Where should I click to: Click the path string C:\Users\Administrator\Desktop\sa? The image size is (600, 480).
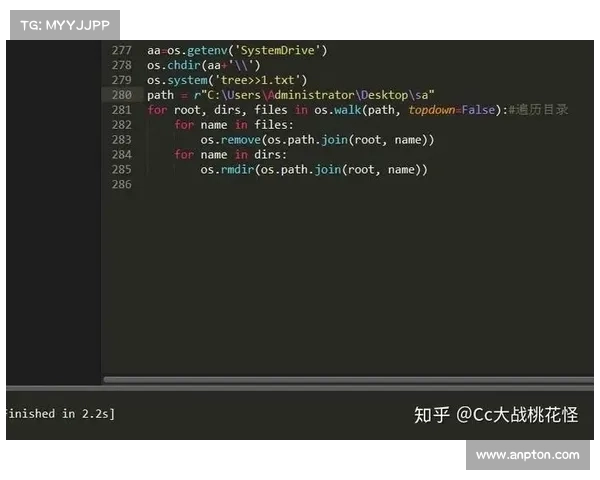[317, 95]
